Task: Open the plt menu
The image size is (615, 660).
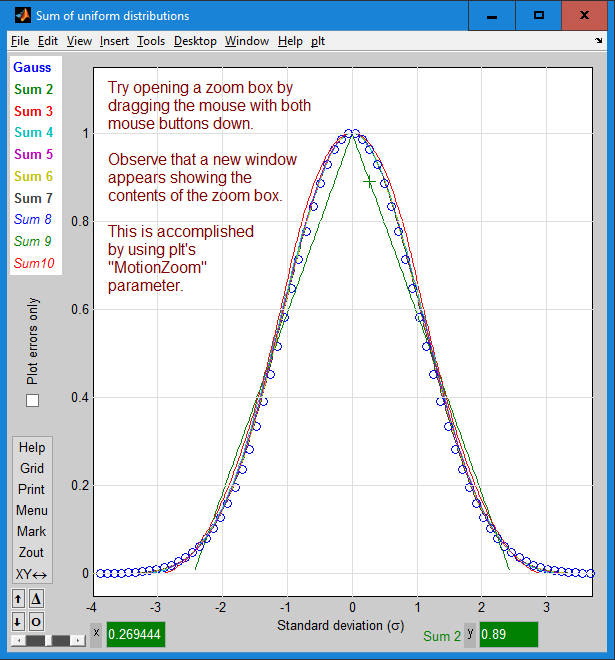Action: pyautogui.click(x=318, y=41)
